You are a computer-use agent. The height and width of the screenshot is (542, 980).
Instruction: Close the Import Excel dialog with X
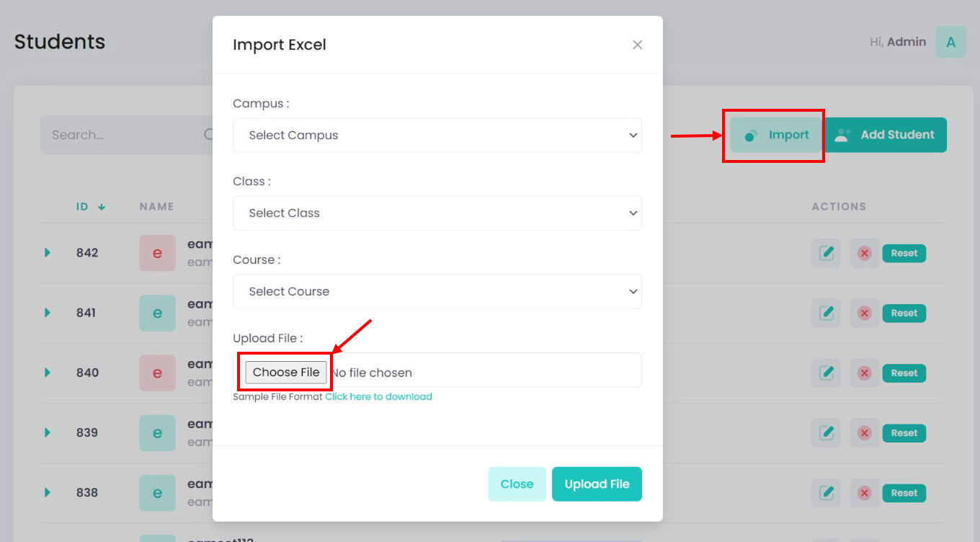[637, 45]
